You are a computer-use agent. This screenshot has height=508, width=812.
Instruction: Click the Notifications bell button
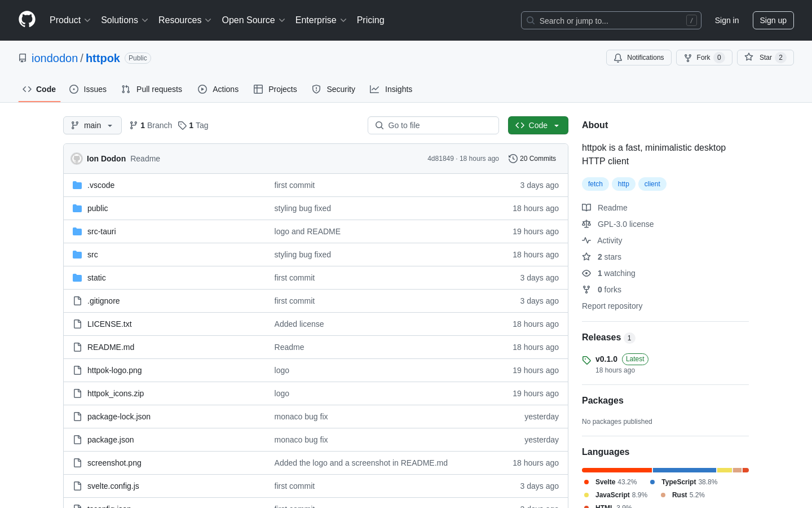639,58
